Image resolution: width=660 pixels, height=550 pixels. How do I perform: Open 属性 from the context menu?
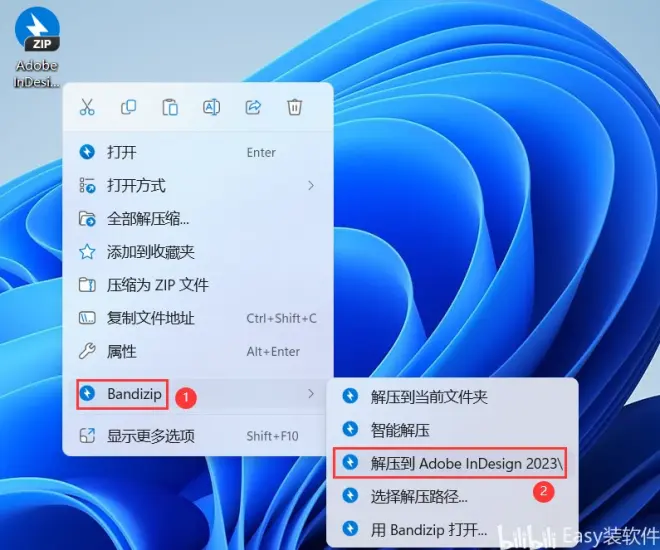122,351
